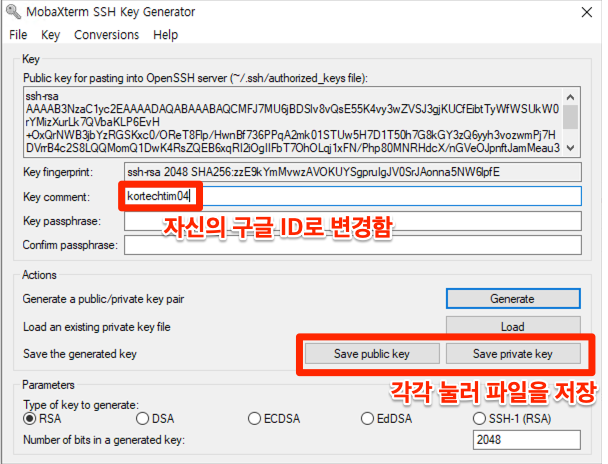Click the MobaXterm key icon in title bar
This screenshot has height=464, width=608.
coord(14,12)
